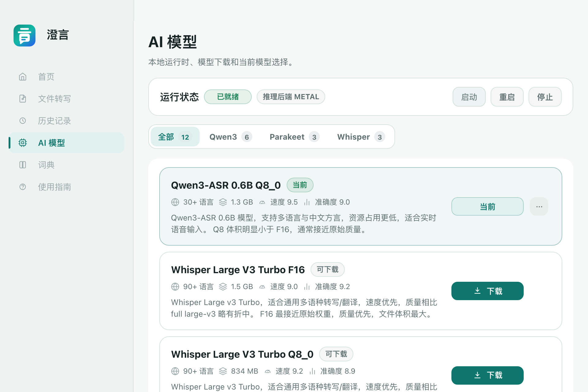This screenshot has height=392, width=588.
Task: Go to 文件转写 page
Action: (x=67, y=99)
